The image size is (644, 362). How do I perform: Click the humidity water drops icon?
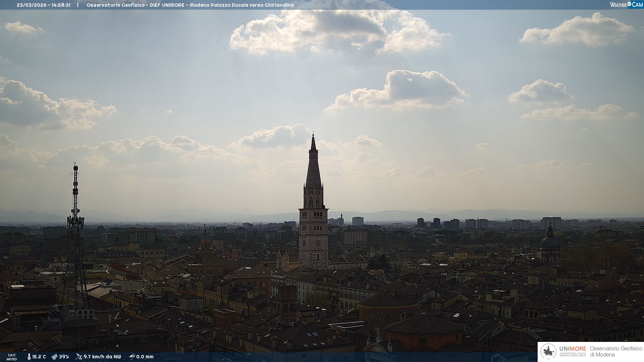coord(54,357)
